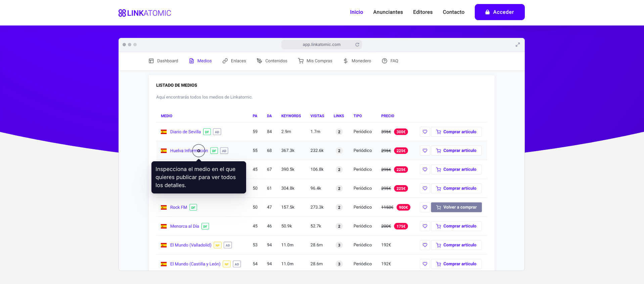This screenshot has height=284, width=644.
Task: Click the reload icon in the address bar
Action: pos(357,45)
